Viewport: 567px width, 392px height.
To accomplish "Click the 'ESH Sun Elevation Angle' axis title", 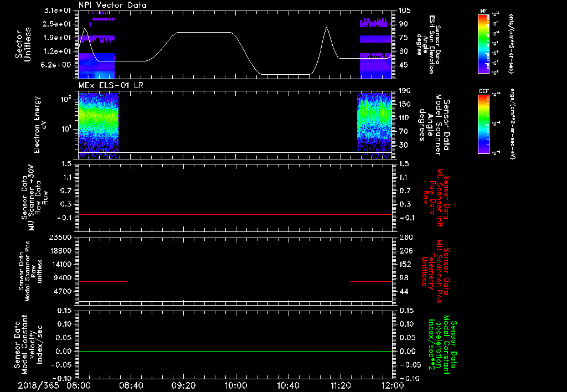I will click(x=429, y=44).
